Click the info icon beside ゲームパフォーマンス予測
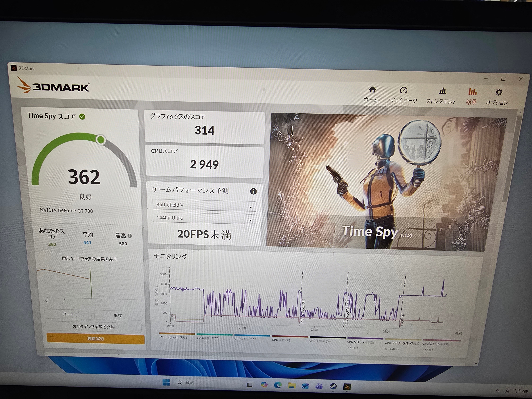This screenshot has height=399, width=532. tap(253, 191)
